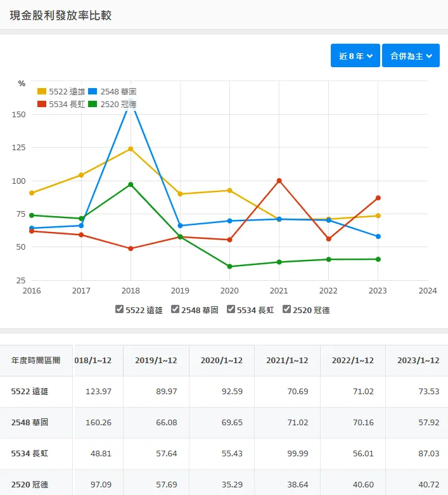Click the red 5534 長虹 legend swatch
This screenshot has height=495, width=448.
pos(42,104)
